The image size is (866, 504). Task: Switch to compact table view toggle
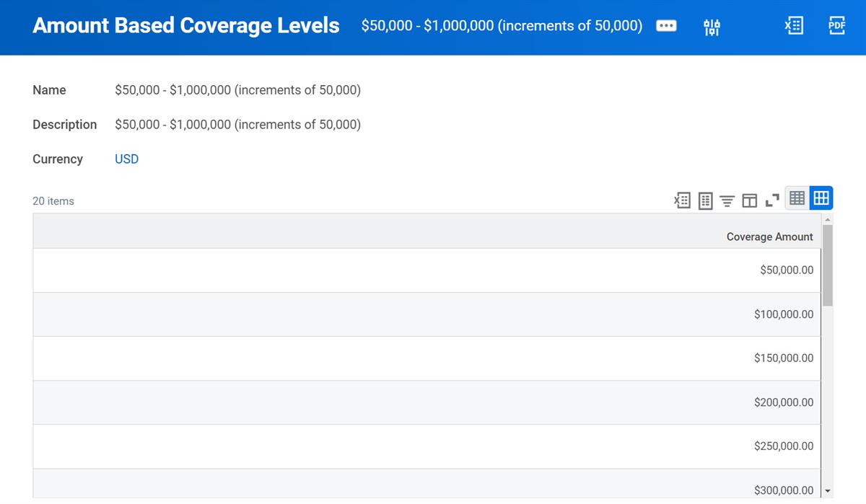[x=797, y=198]
